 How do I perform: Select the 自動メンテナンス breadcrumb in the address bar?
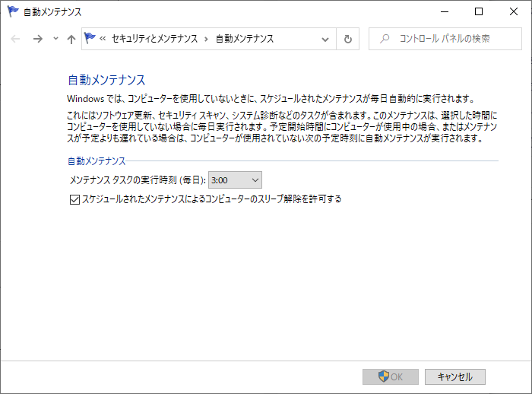(244, 39)
